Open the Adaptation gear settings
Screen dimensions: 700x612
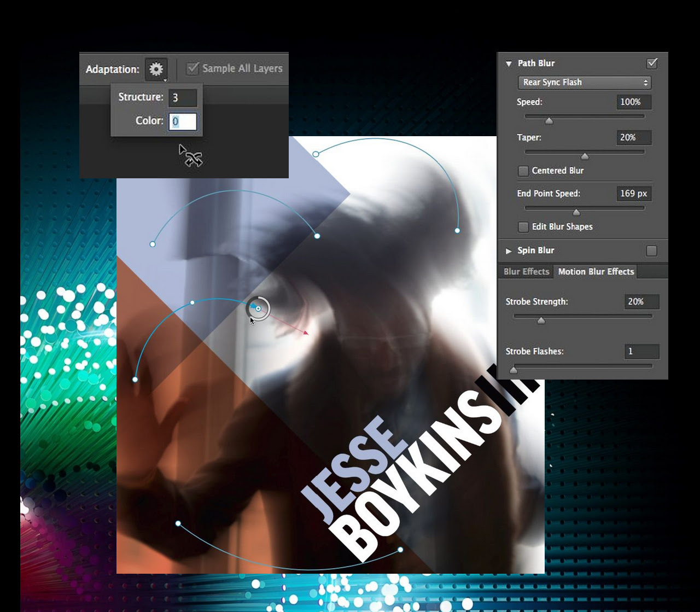click(156, 69)
